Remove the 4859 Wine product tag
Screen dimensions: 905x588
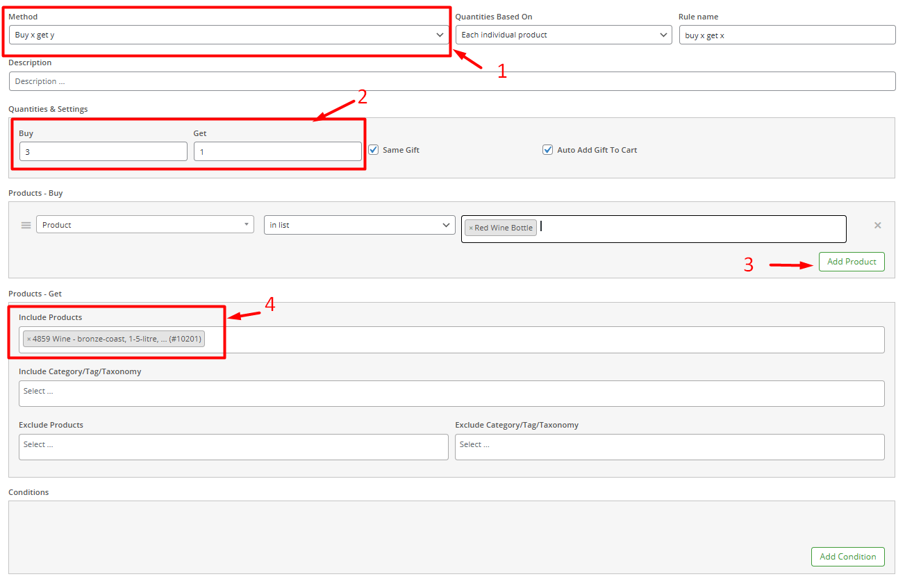pos(28,339)
